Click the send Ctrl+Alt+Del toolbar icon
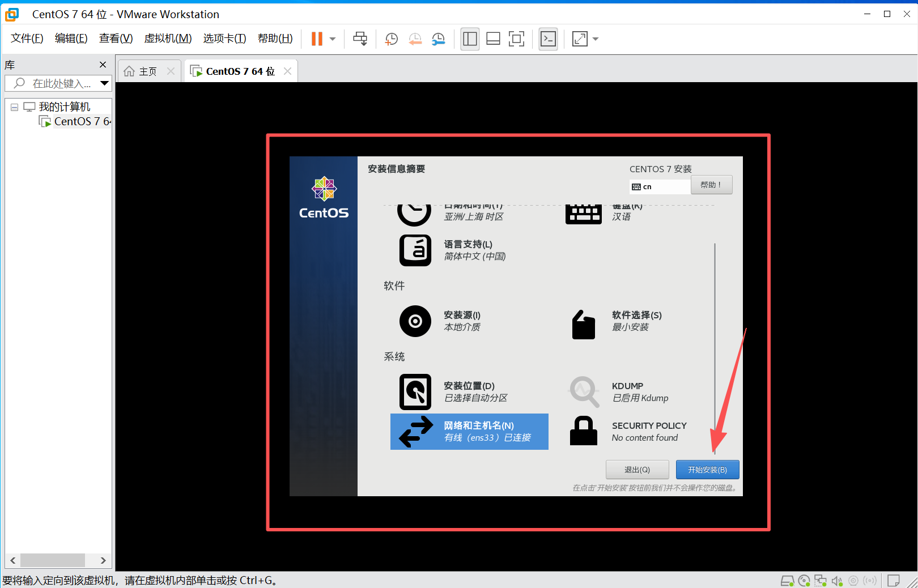 click(360, 39)
